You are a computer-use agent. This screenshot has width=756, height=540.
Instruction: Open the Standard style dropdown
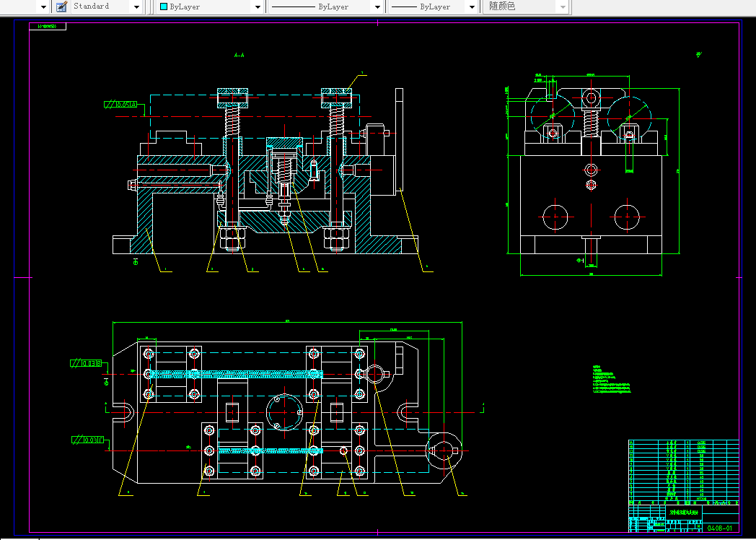[136, 6]
